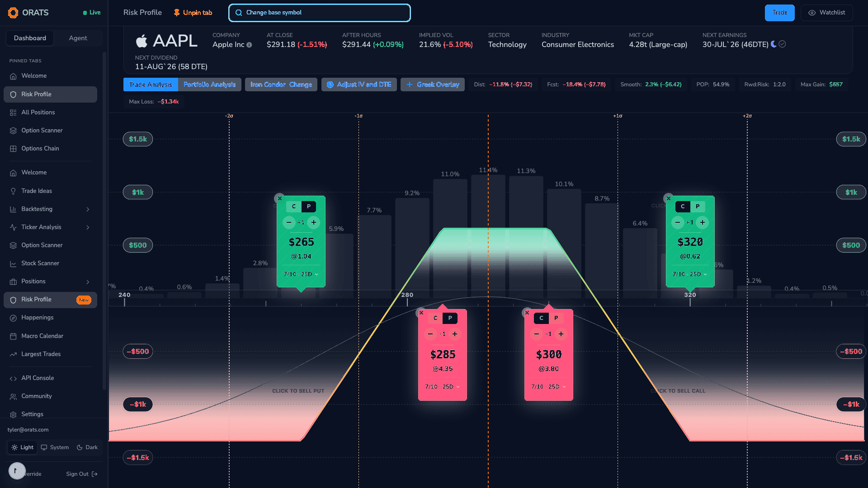The height and width of the screenshot is (488, 868).
Task: Click the Trade Ideas lightbulb icon
Action: 13,191
